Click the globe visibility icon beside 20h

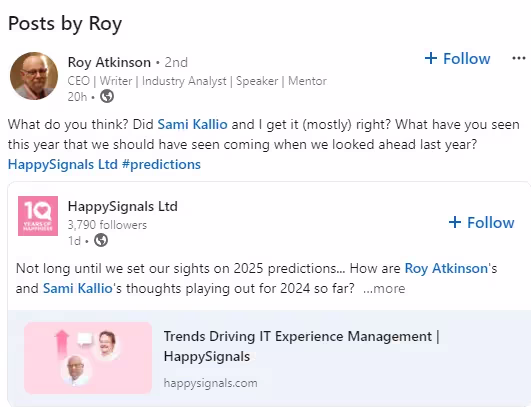107,97
